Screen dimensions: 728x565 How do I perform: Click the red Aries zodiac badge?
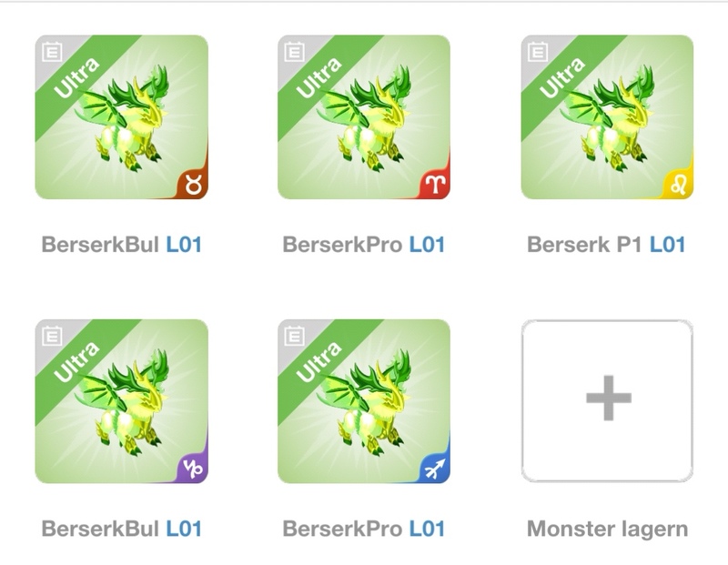(437, 185)
